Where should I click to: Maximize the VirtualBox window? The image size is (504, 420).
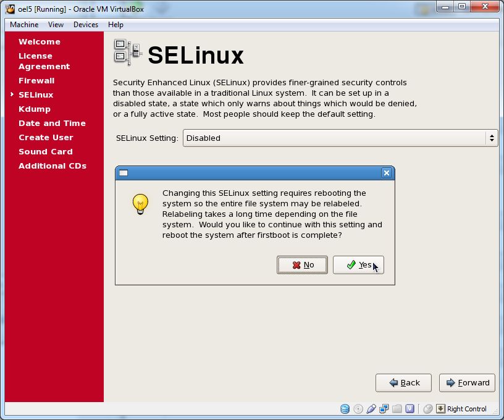(x=462, y=6)
